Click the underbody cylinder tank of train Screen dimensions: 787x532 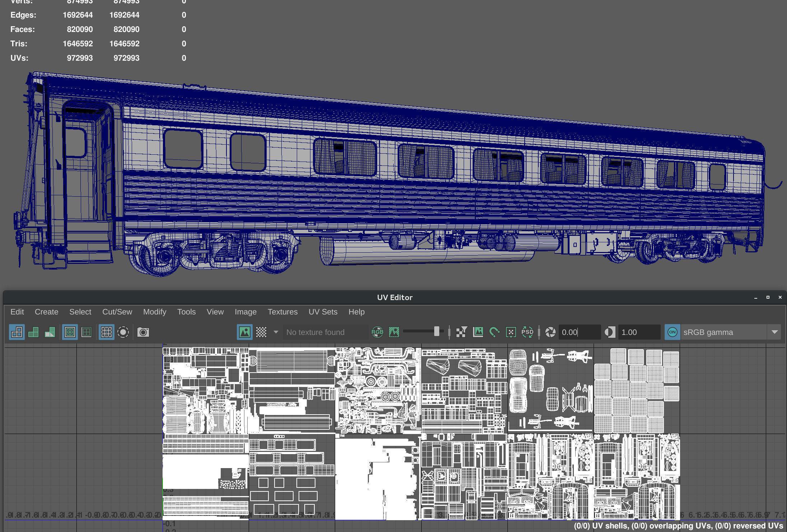pyautogui.click(x=427, y=251)
